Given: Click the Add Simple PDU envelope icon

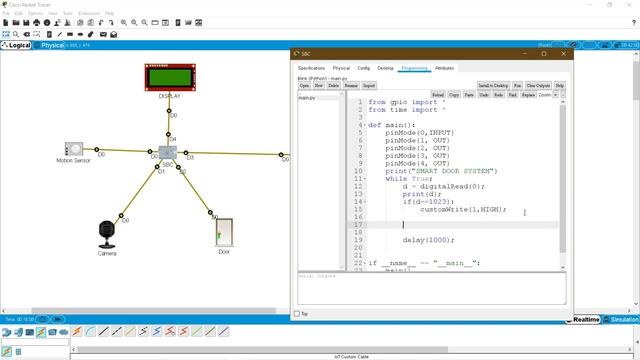Looking at the screenshot, I should [103, 35].
